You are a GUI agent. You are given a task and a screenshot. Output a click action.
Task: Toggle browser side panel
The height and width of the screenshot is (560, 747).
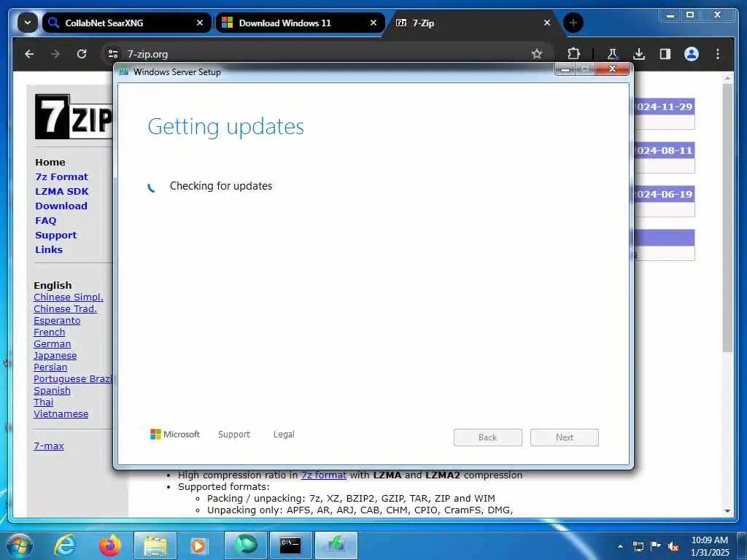pyautogui.click(x=665, y=54)
